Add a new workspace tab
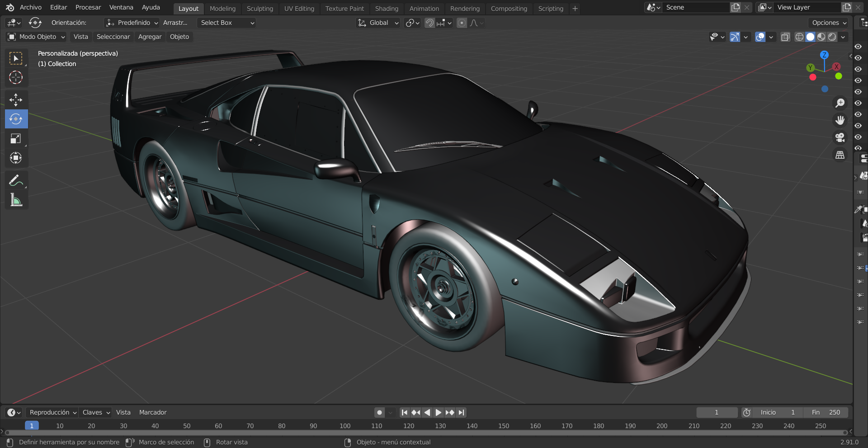This screenshot has width=868, height=448. click(x=575, y=9)
